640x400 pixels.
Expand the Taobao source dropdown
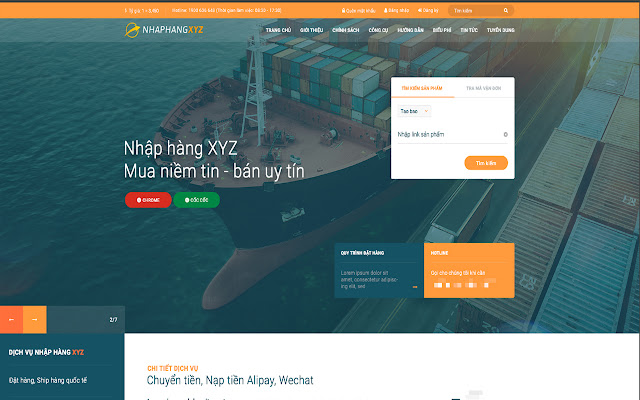tap(414, 111)
